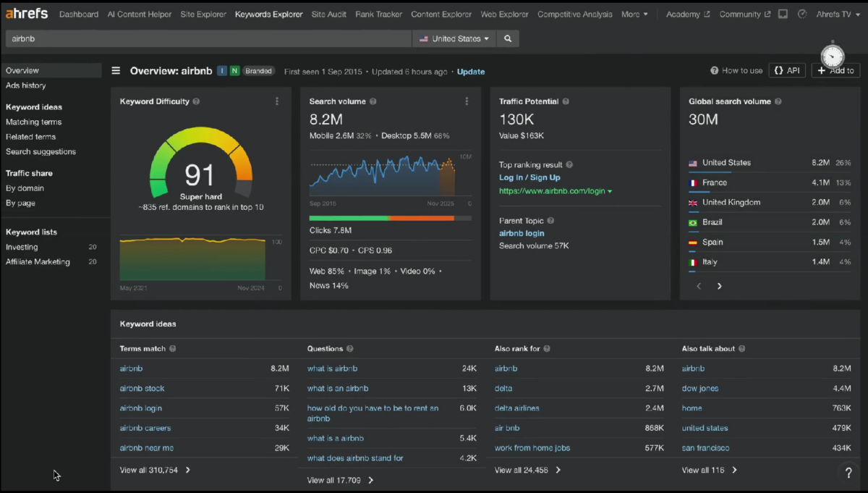Open Keyword Difficulty three-dot options

tap(277, 101)
